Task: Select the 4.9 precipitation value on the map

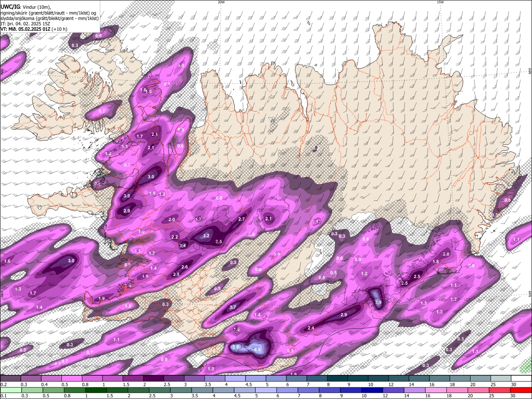Action: 257,350
